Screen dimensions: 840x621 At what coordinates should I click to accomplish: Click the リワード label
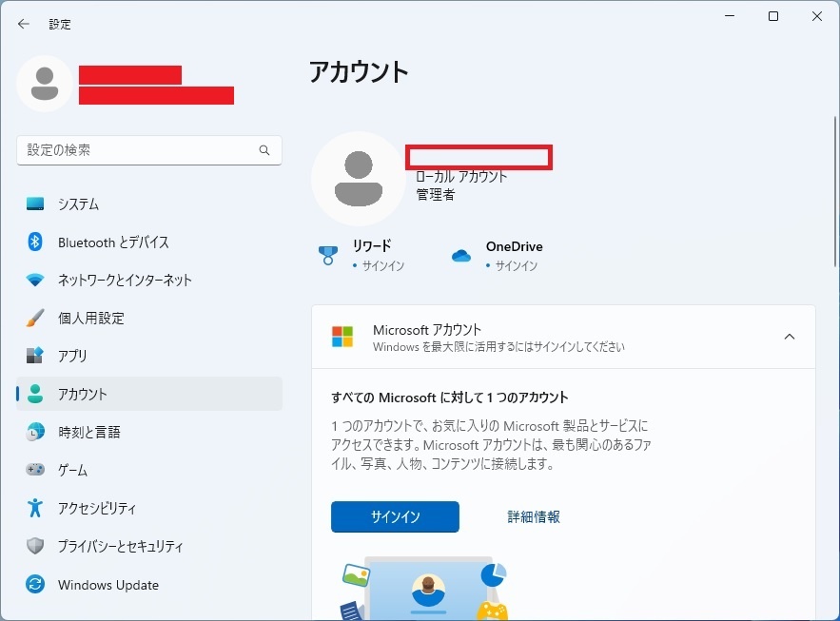coord(372,246)
